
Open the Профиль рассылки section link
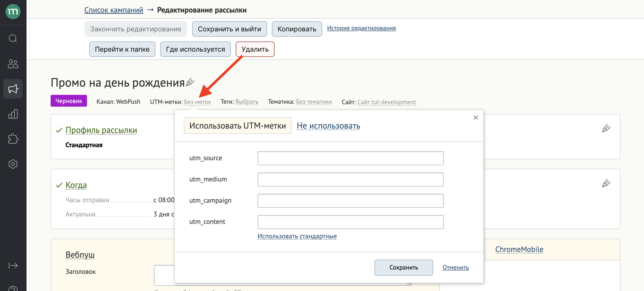click(x=101, y=130)
